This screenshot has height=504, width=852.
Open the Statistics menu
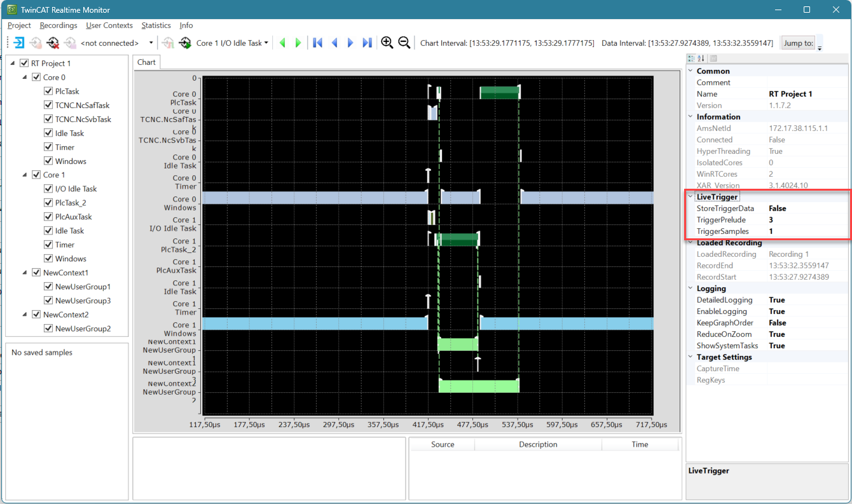[x=156, y=25]
